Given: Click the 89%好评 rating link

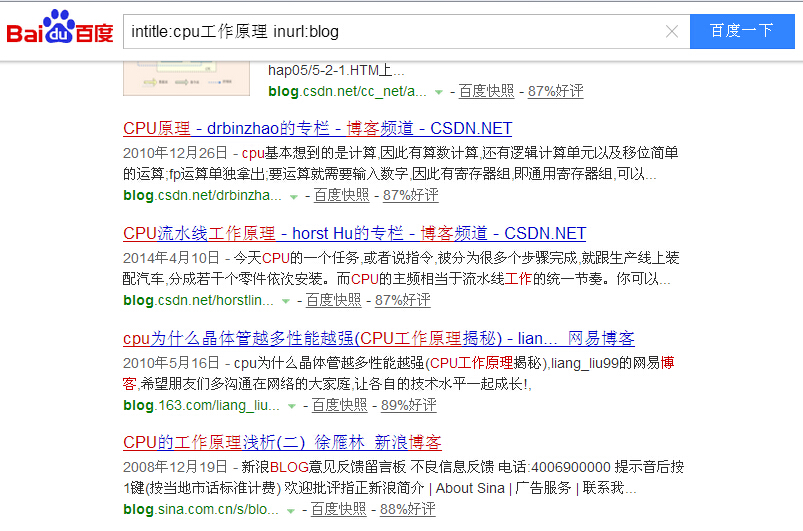Looking at the screenshot, I should 408,405.
